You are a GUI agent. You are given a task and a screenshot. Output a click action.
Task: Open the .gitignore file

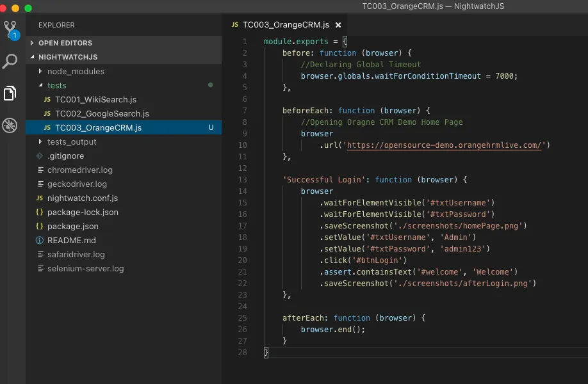(x=124, y=156)
